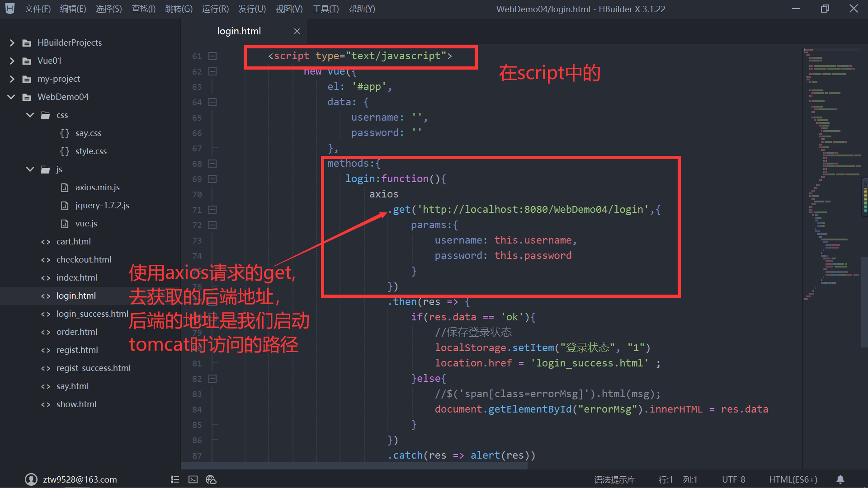The image size is (868, 488).
Task: Open the terminal icon in status bar
Action: coord(193,479)
